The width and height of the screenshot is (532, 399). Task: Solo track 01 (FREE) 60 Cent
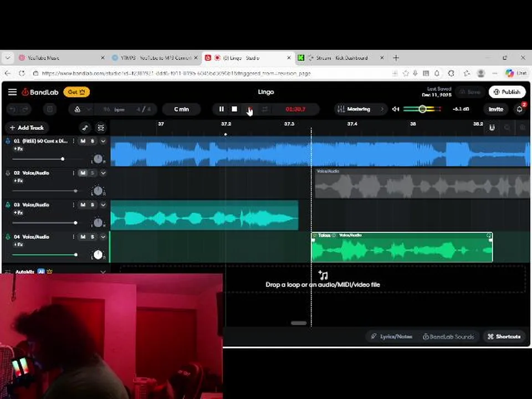[x=93, y=141]
